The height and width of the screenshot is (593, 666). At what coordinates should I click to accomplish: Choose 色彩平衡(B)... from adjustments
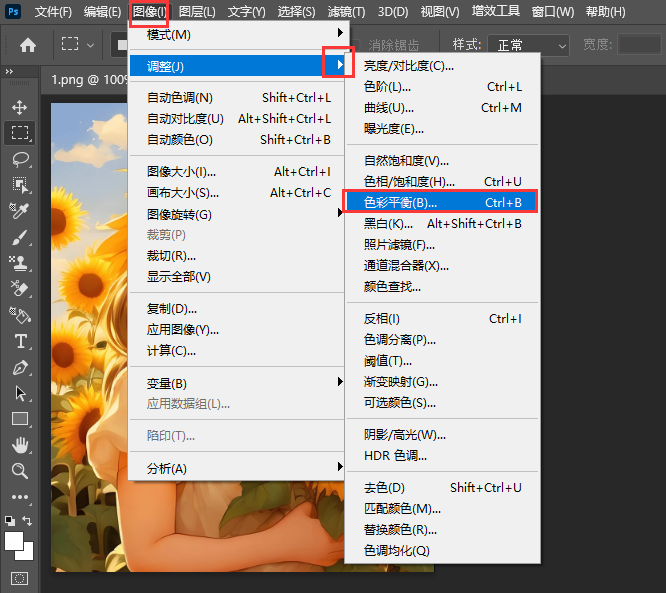tap(442, 202)
